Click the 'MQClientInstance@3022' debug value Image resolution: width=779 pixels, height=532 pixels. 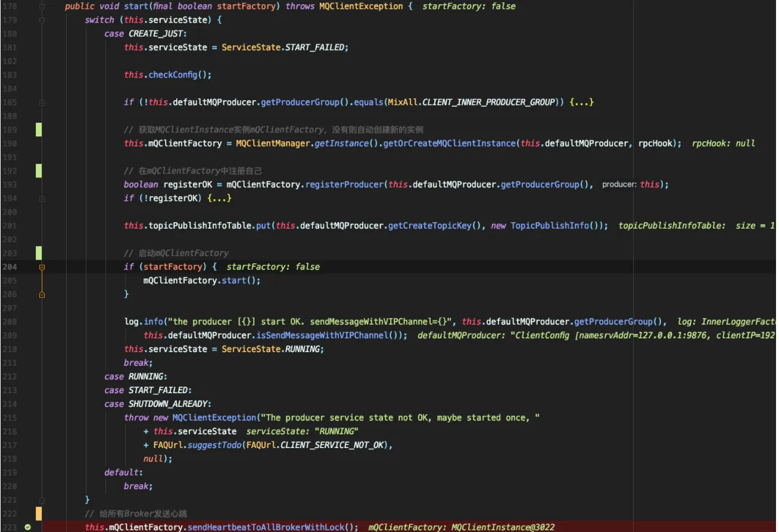503,527
